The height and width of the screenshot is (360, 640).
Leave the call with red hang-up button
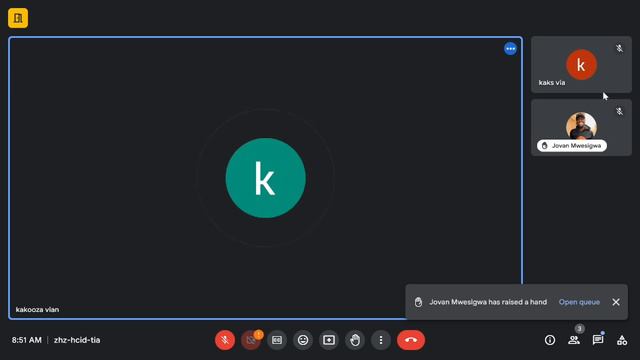(411, 340)
